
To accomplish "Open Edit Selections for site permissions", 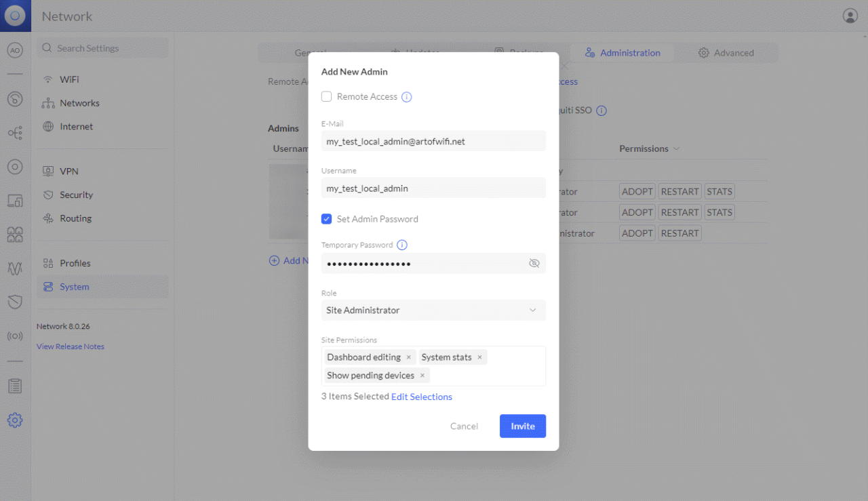I will pyautogui.click(x=421, y=397).
